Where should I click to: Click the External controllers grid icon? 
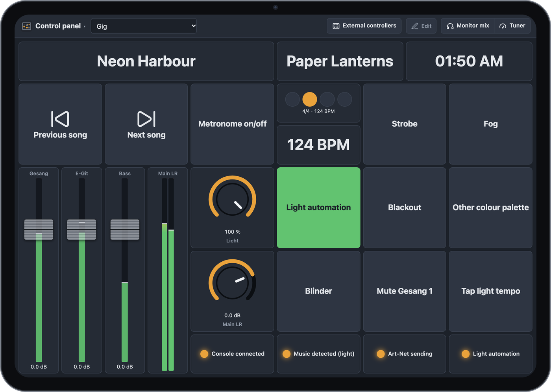(x=336, y=26)
